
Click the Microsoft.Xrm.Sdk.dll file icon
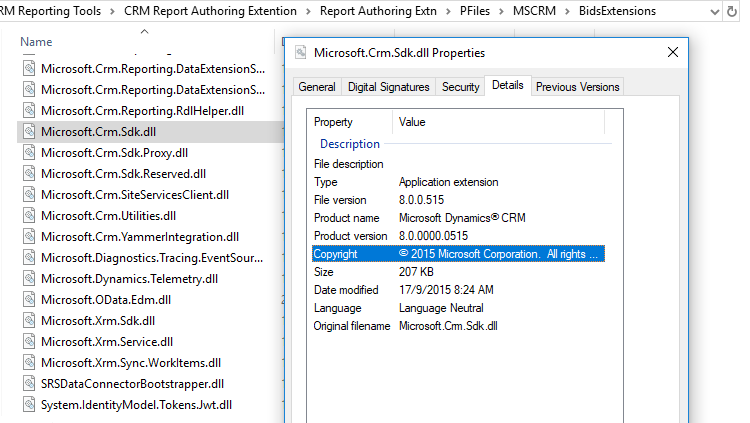[x=29, y=321]
